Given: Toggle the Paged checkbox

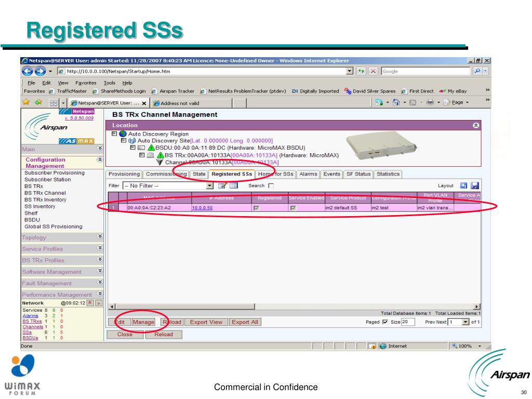Looking at the screenshot, I should pos(385,322).
